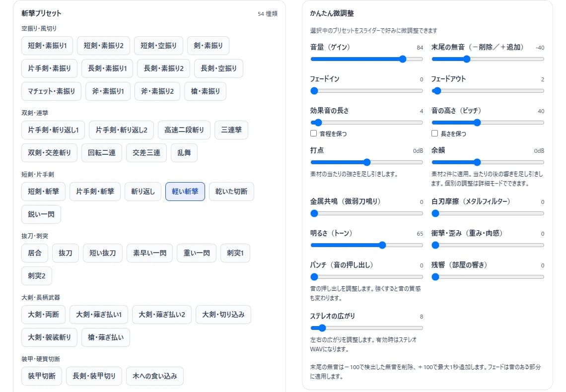The height and width of the screenshot is (392, 566).
Task: Choose the 長剣・装甲切り preset
Action: [94, 376]
